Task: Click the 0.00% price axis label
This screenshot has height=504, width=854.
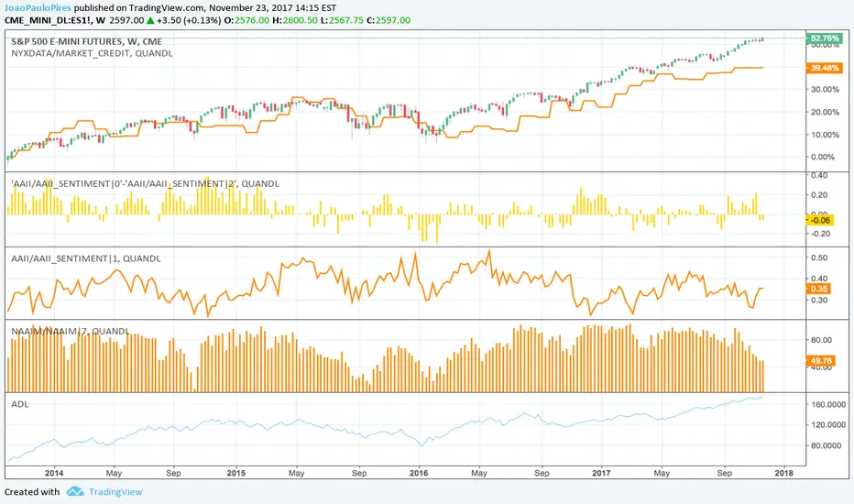Action: point(823,157)
